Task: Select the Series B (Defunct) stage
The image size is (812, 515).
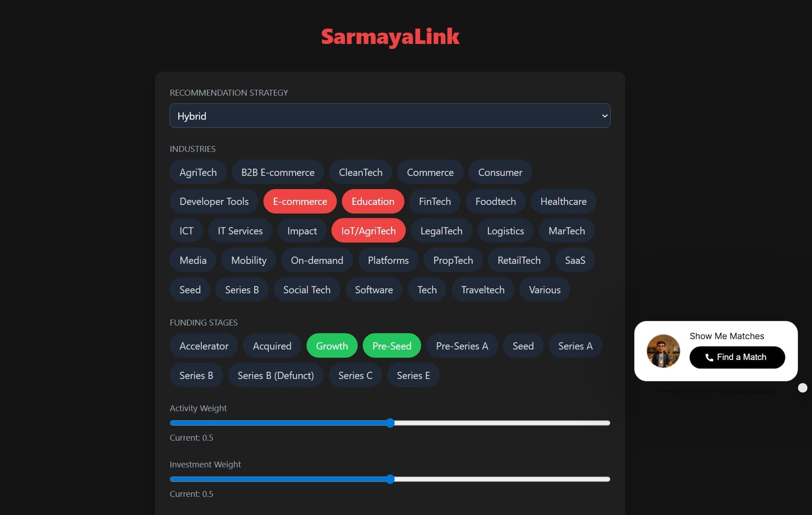Action: pyautogui.click(x=276, y=375)
